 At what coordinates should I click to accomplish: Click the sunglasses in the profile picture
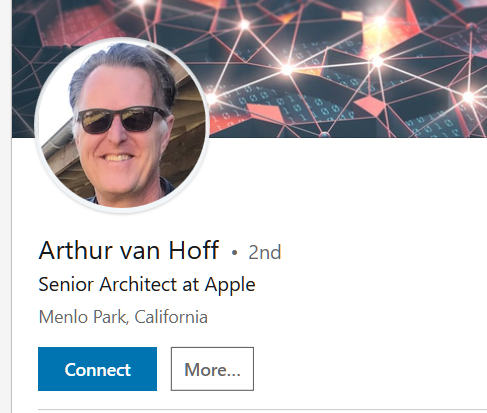(x=121, y=119)
